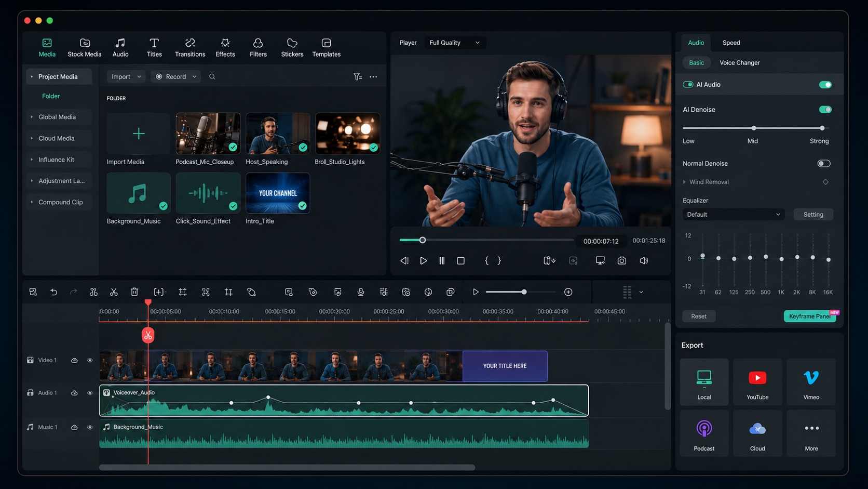This screenshot has width=868, height=489.
Task: Click the filter sort icon in media panel
Action: pyautogui.click(x=358, y=76)
